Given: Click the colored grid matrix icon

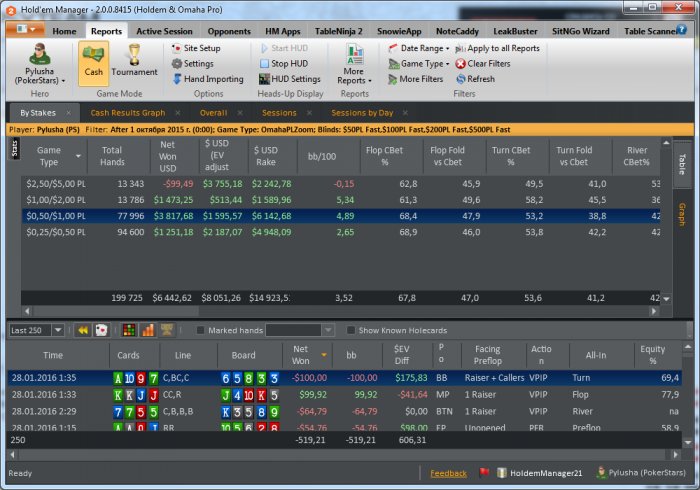Looking at the screenshot, I should pyautogui.click(x=129, y=330).
